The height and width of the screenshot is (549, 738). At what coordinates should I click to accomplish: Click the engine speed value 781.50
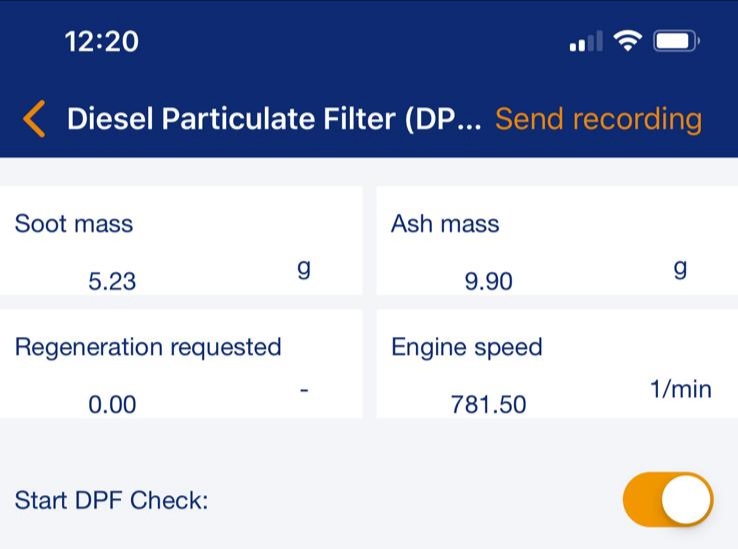488,405
